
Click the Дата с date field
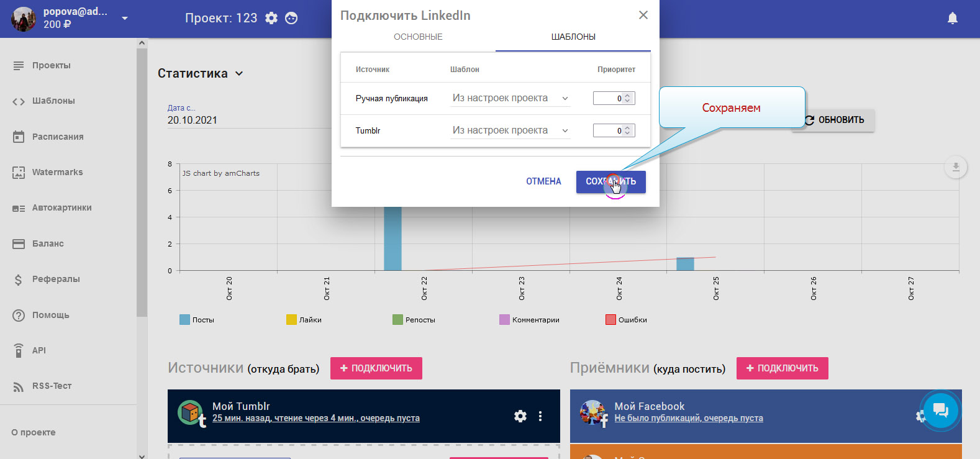[x=248, y=120]
